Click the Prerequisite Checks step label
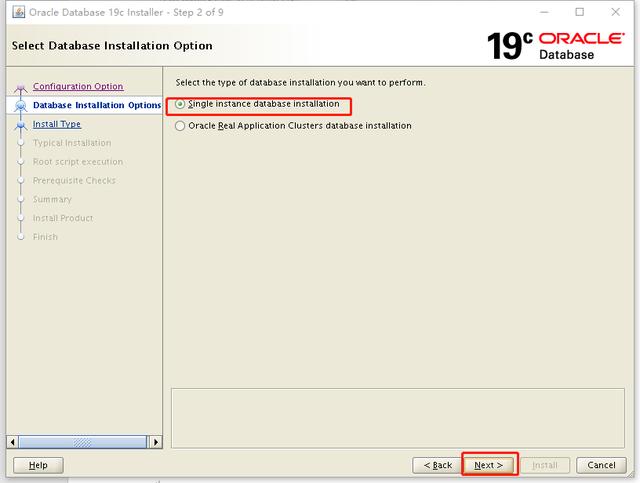Image resolution: width=640 pixels, height=483 pixels. (74, 180)
